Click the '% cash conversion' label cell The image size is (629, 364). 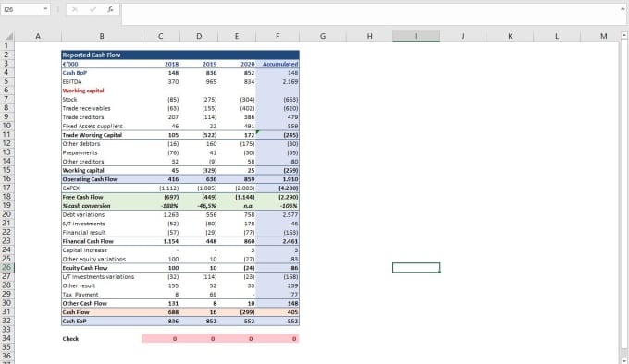coord(102,206)
